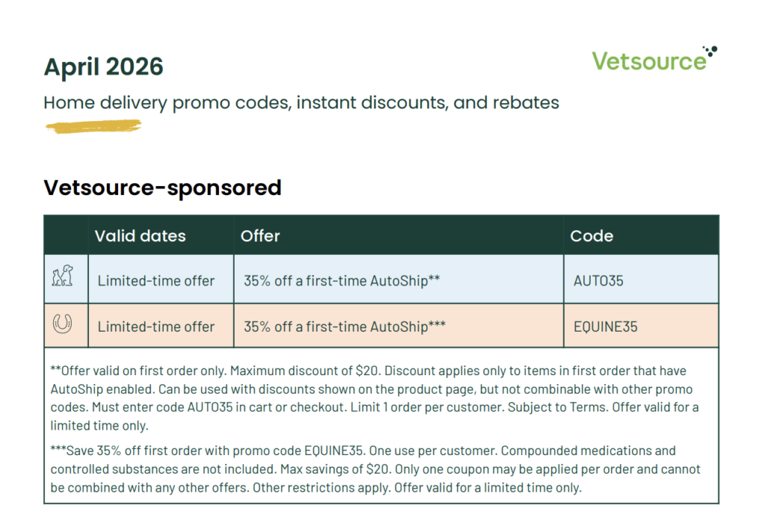Click the dog and cat pet icon
Image resolution: width=765 pixels, height=532 pixels.
tap(63, 278)
